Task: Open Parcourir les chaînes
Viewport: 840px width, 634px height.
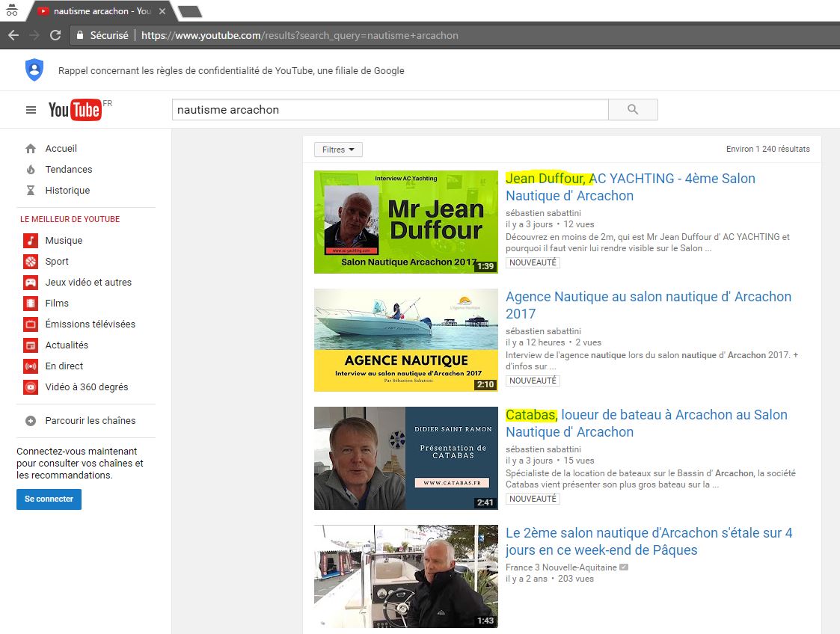Action: pyautogui.click(x=91, y=420)
